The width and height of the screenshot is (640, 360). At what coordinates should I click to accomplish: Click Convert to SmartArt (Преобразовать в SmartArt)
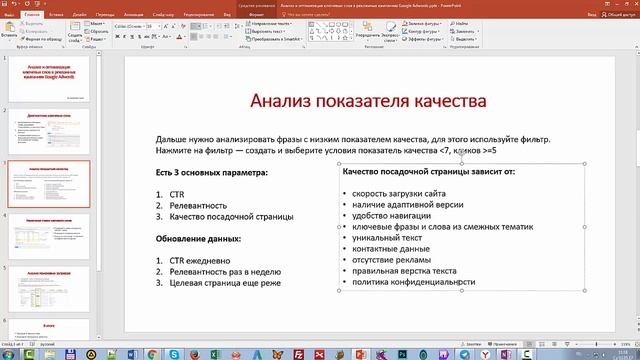coord(274,39)
